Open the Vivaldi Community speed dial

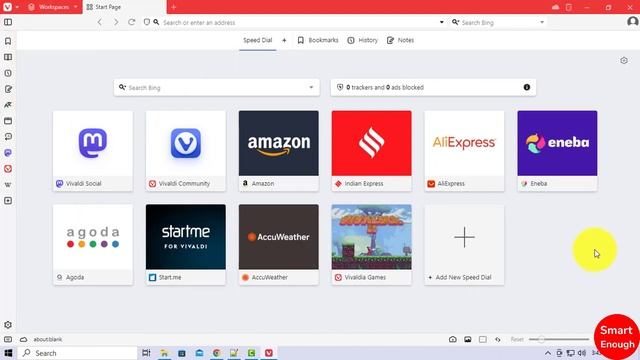(x=186, y=151)
